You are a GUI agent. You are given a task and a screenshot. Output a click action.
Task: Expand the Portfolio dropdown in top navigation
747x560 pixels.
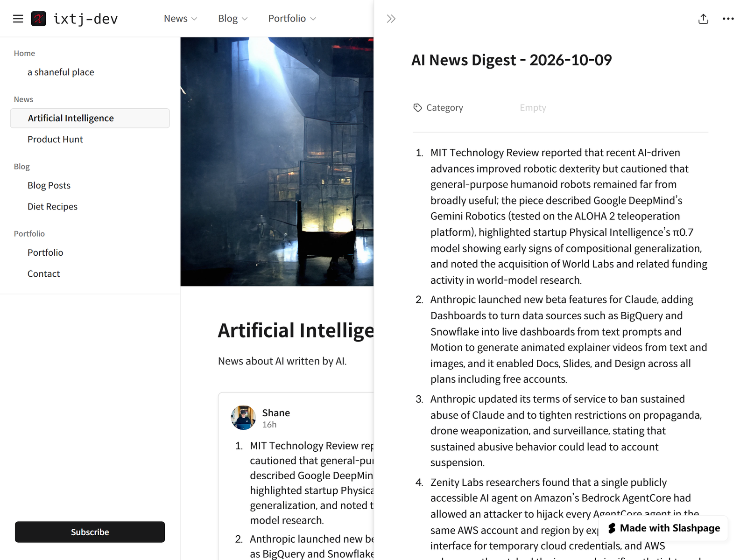pos(292,19)
